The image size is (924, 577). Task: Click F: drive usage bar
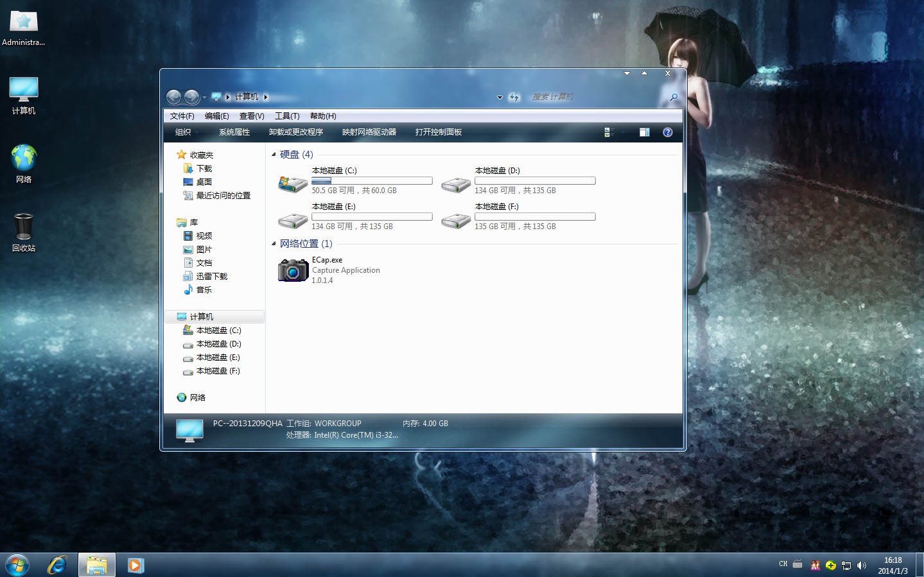pos(535,217)
